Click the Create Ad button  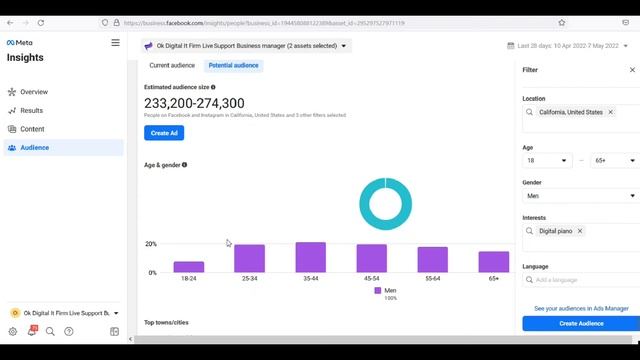(x=164, y=133)
